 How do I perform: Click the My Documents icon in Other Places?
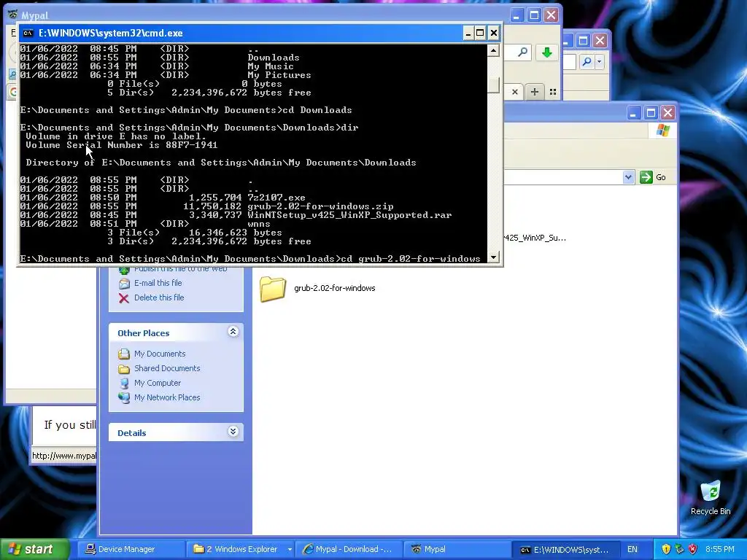[124, 354]
